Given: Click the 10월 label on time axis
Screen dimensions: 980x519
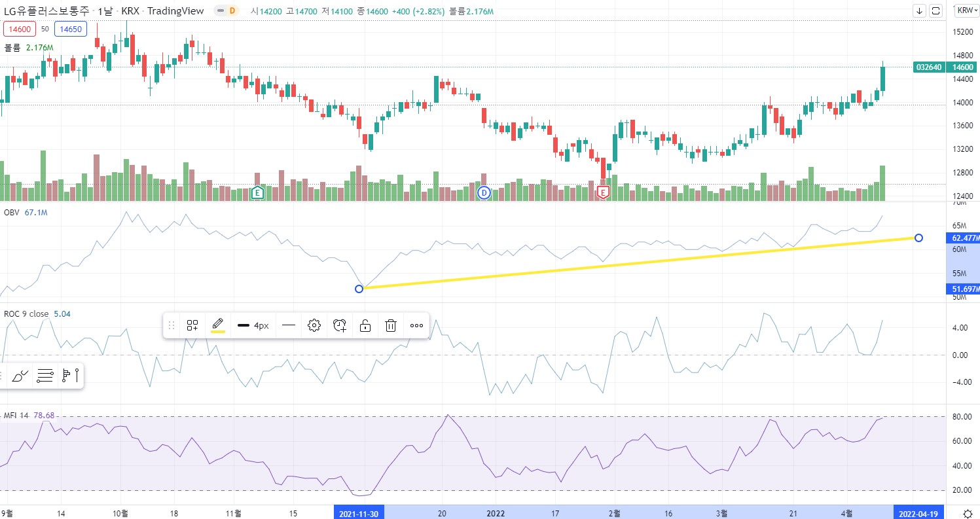Looking at the screenshot, I should pos(120,513).
